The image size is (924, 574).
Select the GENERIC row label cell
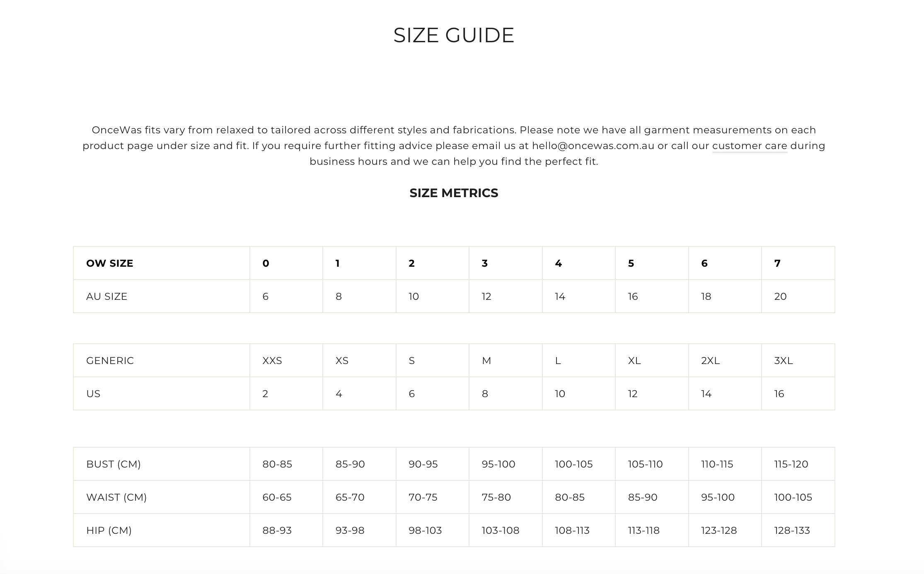pos(110,361)
